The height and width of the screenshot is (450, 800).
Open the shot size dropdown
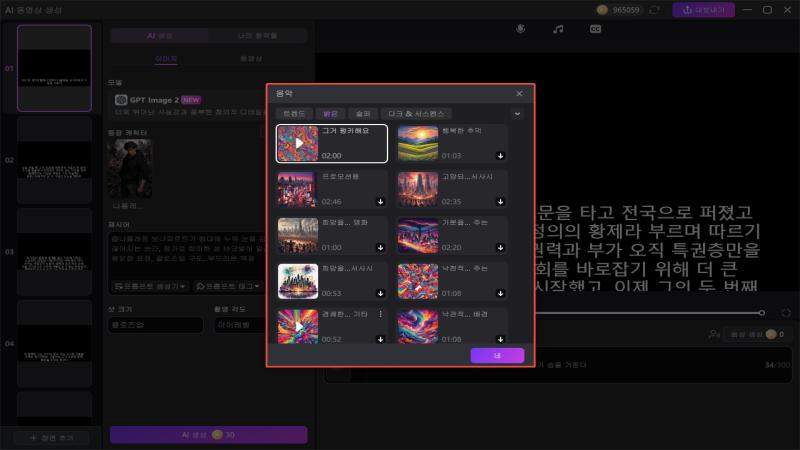pos(156,324)
